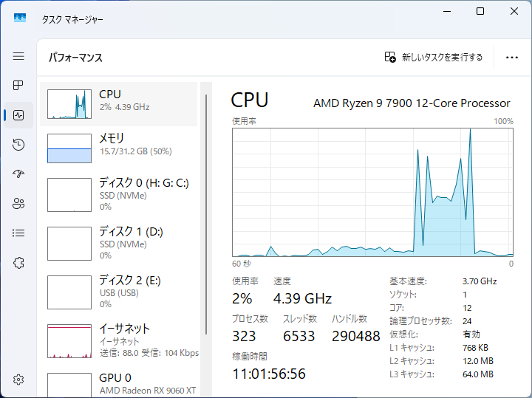Select ディスク 1 (D:) entry
Viewport: 532px width, 398px height.
click(122, 243)
